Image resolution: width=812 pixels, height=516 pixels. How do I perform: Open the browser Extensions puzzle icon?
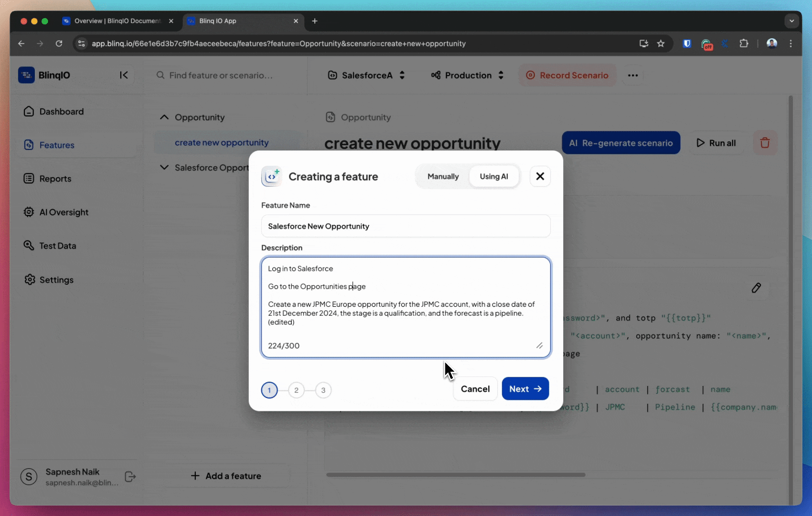(744, 43)
